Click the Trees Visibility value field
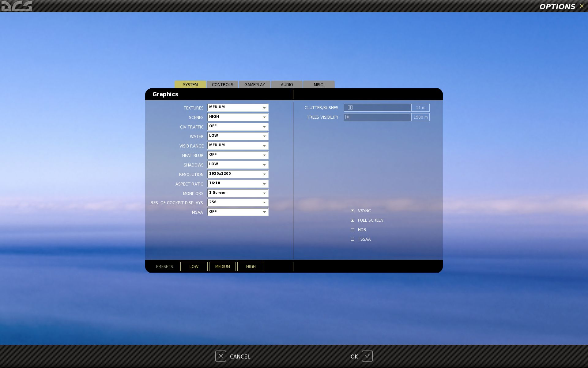Viewport: 588px width, 368px height. point(420,117)
